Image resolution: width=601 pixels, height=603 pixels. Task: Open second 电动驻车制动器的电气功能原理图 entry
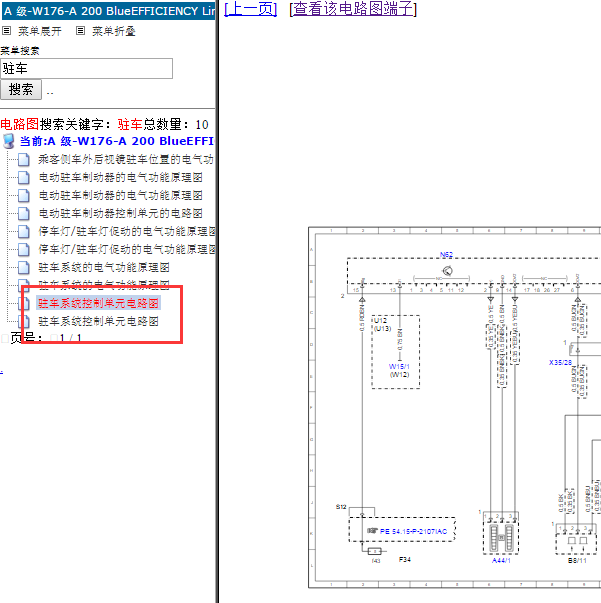120,196
